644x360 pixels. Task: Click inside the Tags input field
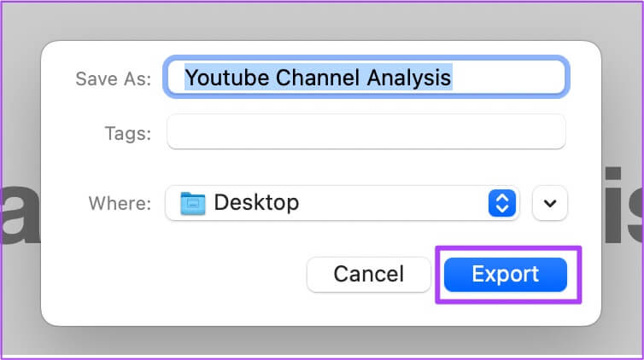(366, 132)
